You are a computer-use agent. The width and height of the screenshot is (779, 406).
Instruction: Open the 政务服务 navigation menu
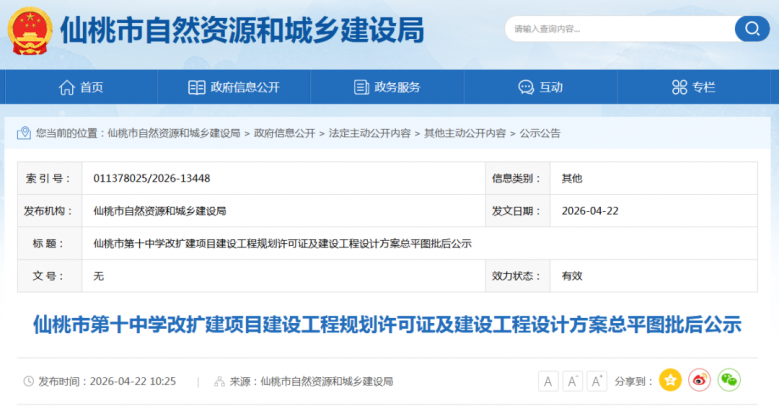386,87
